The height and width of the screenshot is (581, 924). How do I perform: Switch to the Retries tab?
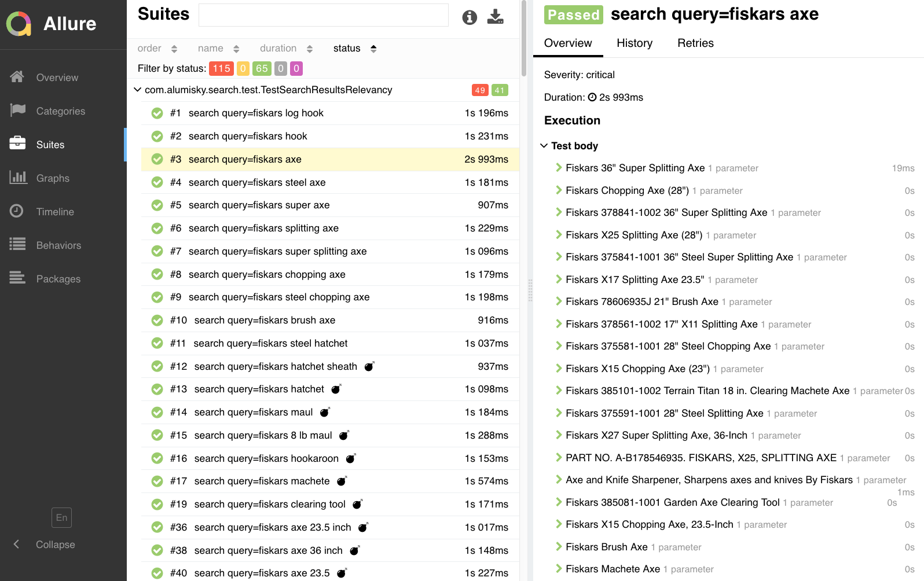[695, 43]
